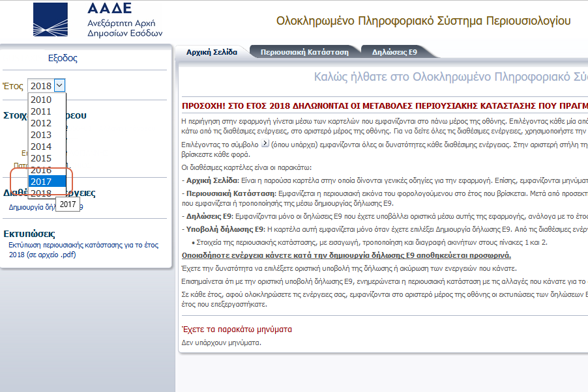Image resolution: width=588 pixels, height=392 pixels.
Task: Select year 2011 from the list
Action: tap(41, 111)
